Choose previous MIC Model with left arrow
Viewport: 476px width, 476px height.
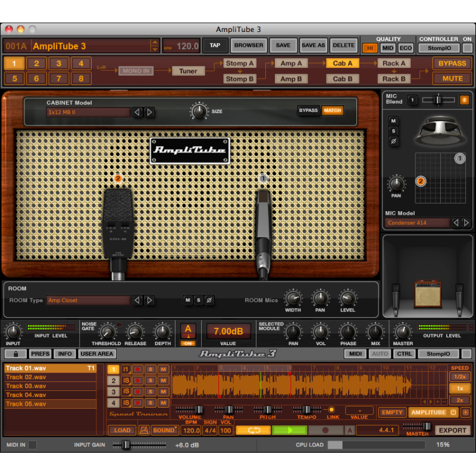click(x=456, y=223)
